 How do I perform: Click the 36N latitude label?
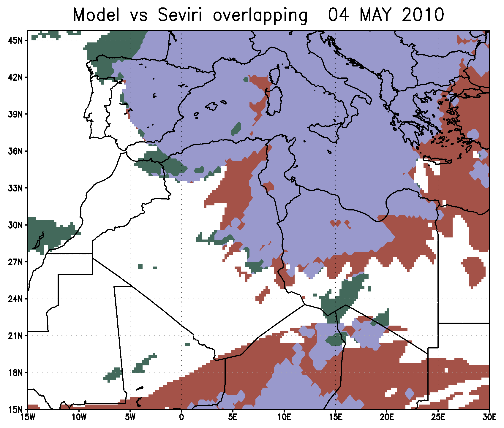point(15,151)
